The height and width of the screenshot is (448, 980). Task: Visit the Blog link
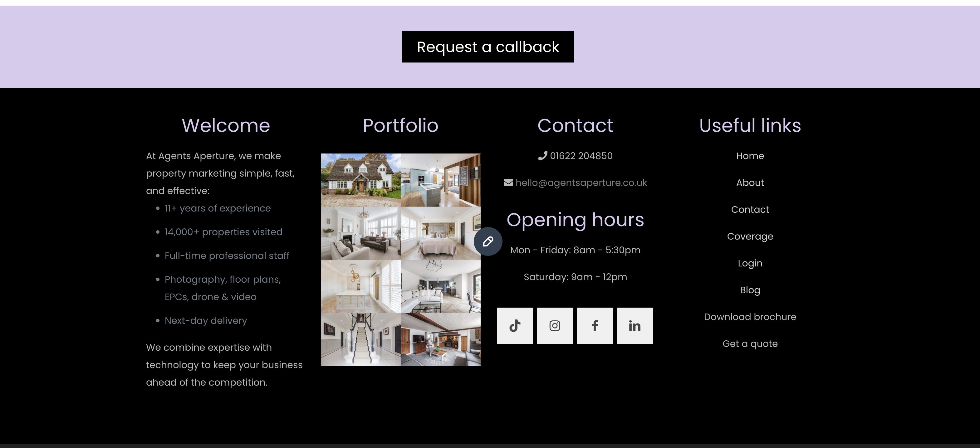point(750,290)
